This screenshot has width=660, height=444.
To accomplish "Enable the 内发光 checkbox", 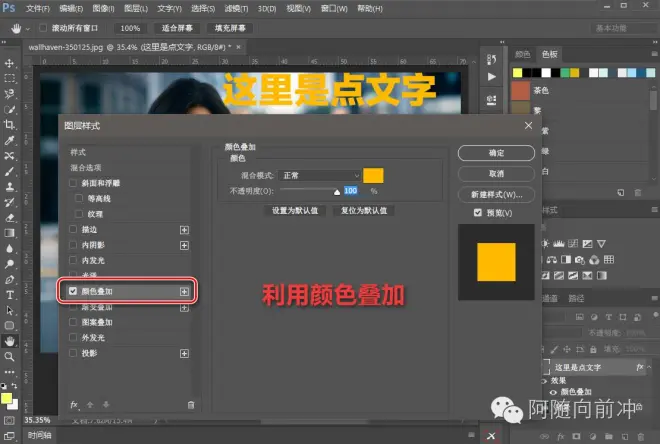I will tap(73, 260).
